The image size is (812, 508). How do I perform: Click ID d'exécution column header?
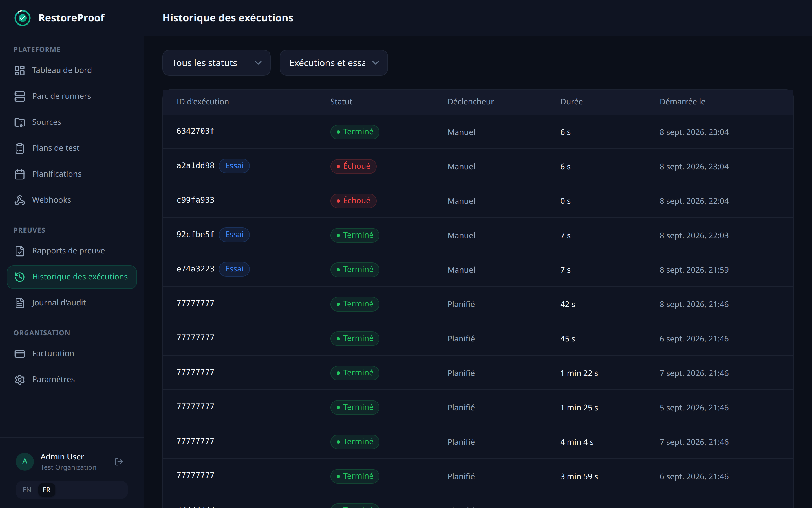coord(203,102)
